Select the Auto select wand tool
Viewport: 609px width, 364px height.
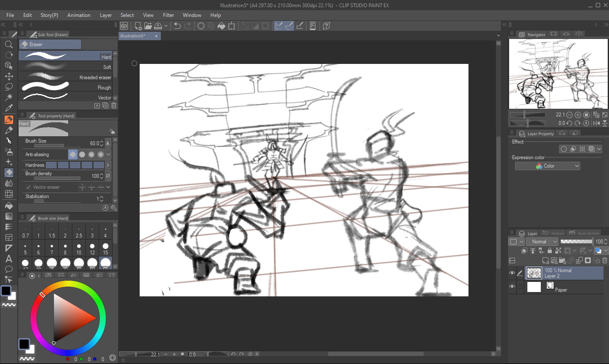[8, 97]
